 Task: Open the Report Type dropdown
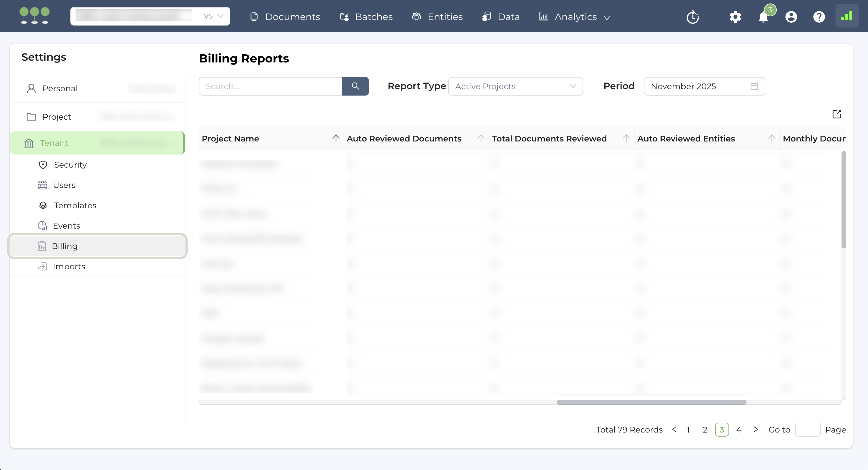(515, 86)
